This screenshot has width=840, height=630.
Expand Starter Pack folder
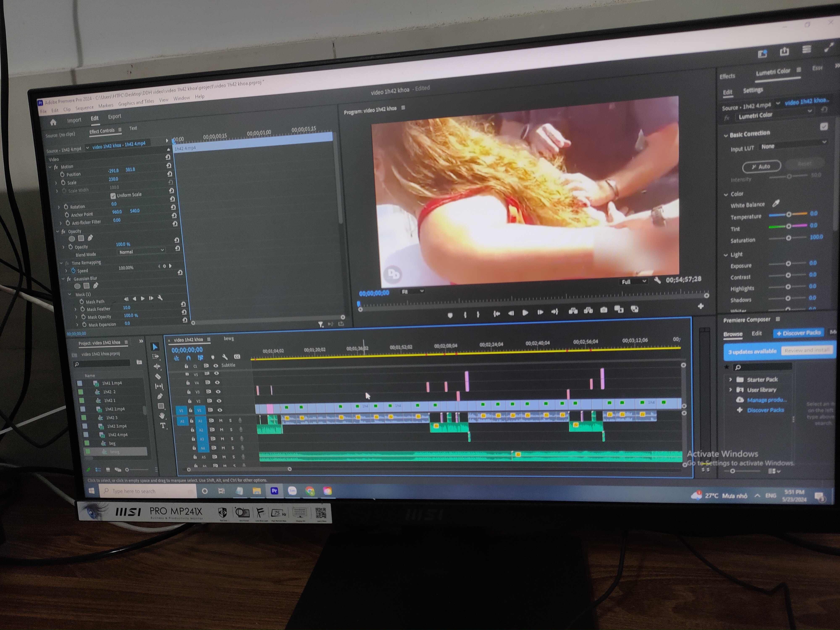click(x=730, y=379)
